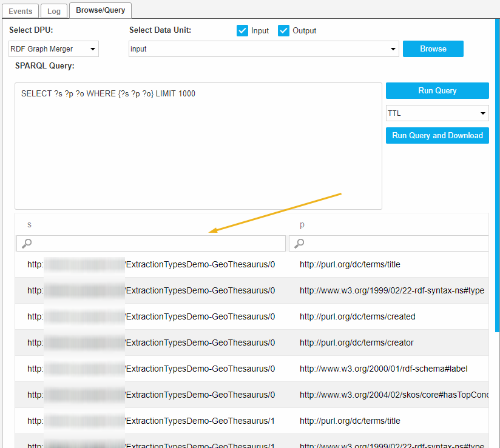
Task: Click the p column header
Action: [302, 225]
